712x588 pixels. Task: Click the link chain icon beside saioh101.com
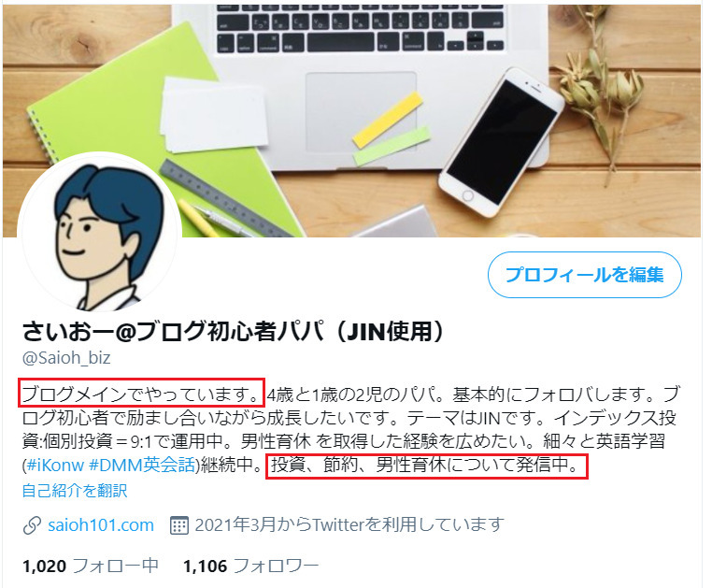(32, 525)
